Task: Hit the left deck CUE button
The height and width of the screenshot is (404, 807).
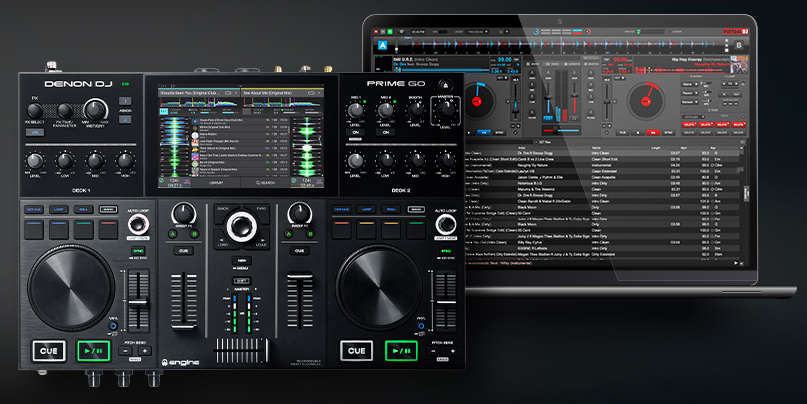Action: (49, 351)
